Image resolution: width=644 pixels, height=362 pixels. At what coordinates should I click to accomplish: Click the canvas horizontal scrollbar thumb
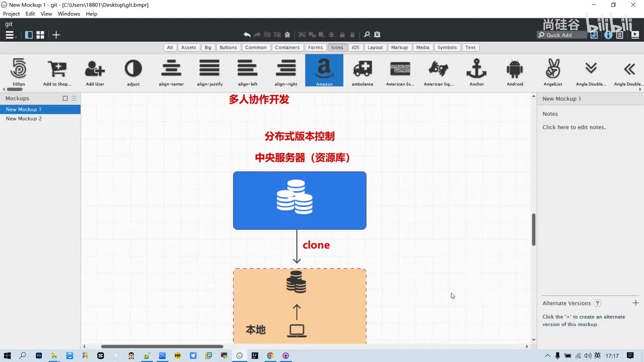tap(162, 346)
